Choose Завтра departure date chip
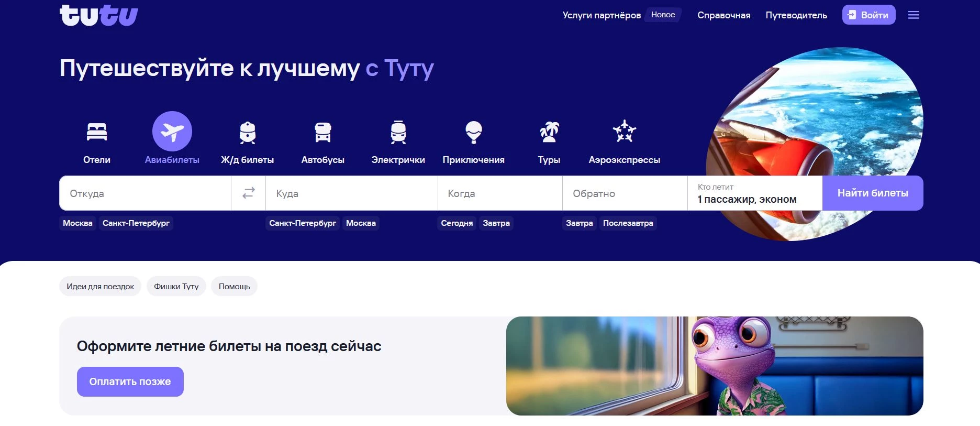This screenshot has height=426, width=980. point(496,223)
